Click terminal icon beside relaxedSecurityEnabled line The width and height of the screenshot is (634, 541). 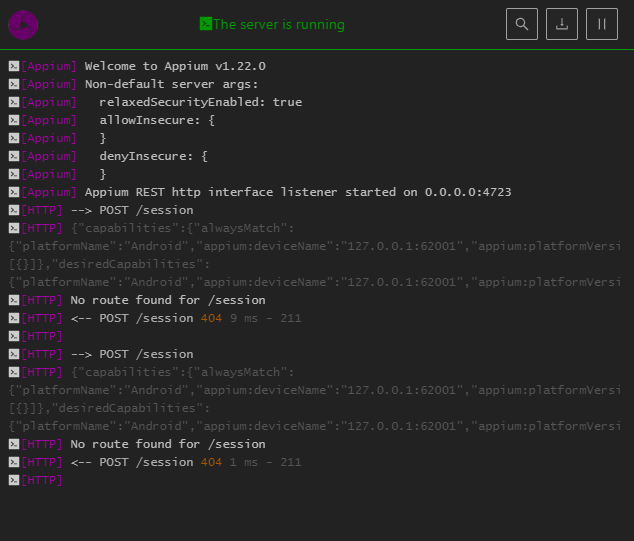coord(14,102)
